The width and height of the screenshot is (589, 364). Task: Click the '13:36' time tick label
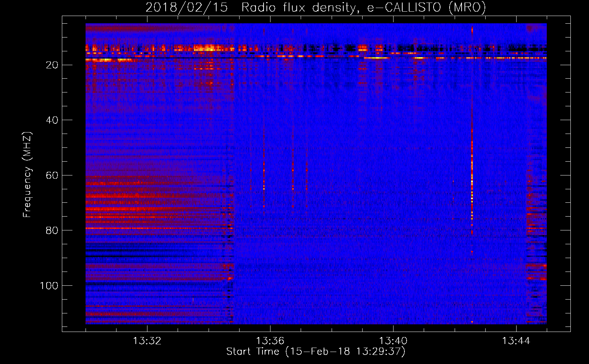[x=270, y=341]
